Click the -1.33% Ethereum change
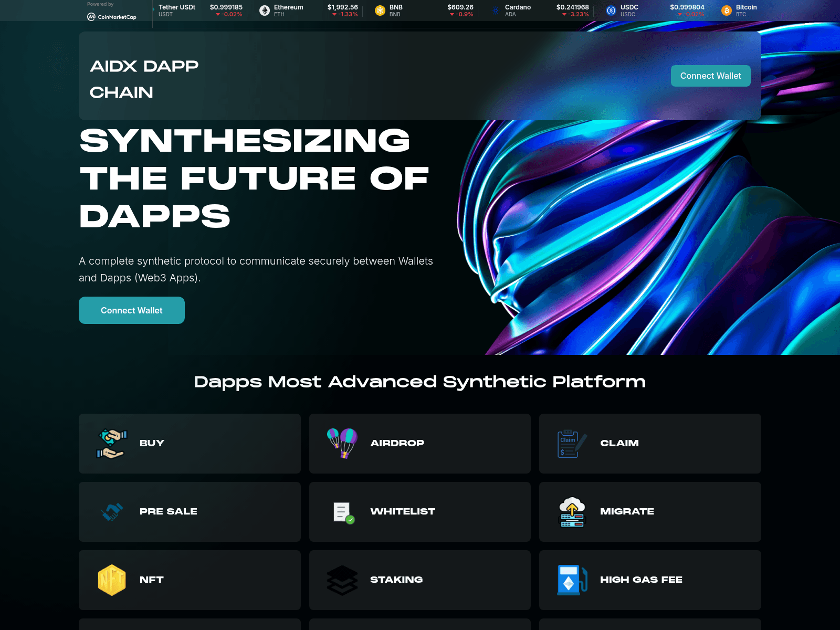This screenshot has height=630, width=840. tap(345, 14)
